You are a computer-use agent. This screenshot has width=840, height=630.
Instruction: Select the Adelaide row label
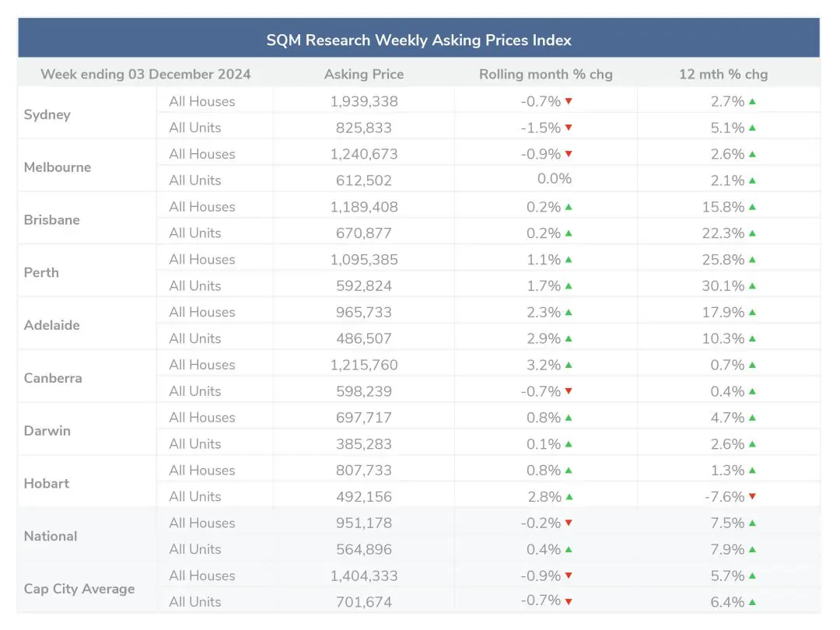[x=52, y=325]
